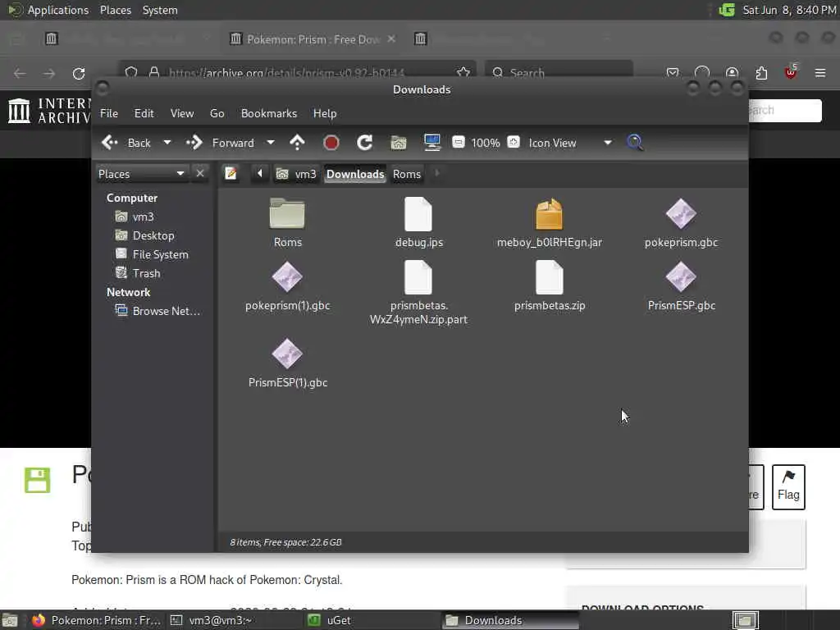Image resolution: width=840 pixels, height=630 pixels.
Task: Go up to parent folder icon
Action: tap(297, 143)
